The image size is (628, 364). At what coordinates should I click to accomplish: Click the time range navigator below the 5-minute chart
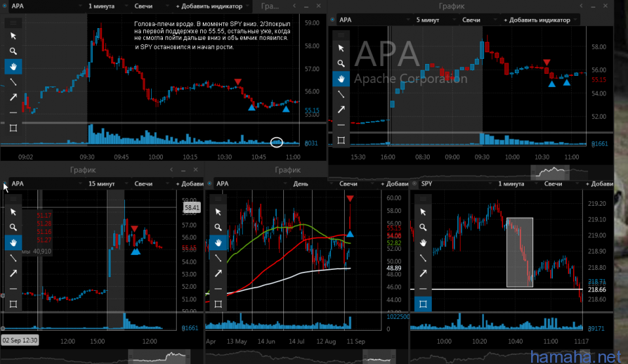[x=549, y=173]
